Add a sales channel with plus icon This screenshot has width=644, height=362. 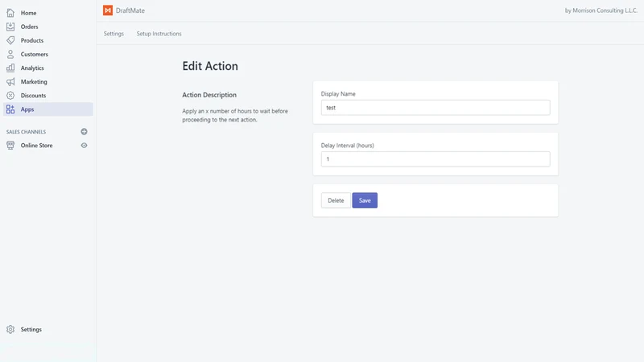click(x=84, y=132)
